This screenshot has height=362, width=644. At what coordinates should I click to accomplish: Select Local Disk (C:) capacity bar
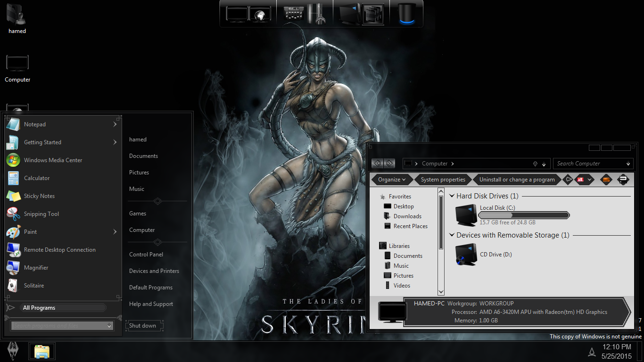(x=523, y=214)
